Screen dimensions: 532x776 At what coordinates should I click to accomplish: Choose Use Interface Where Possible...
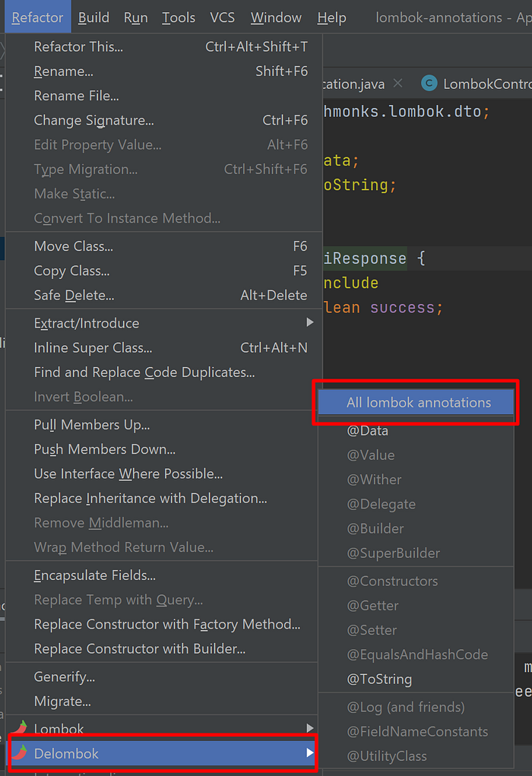161,474
